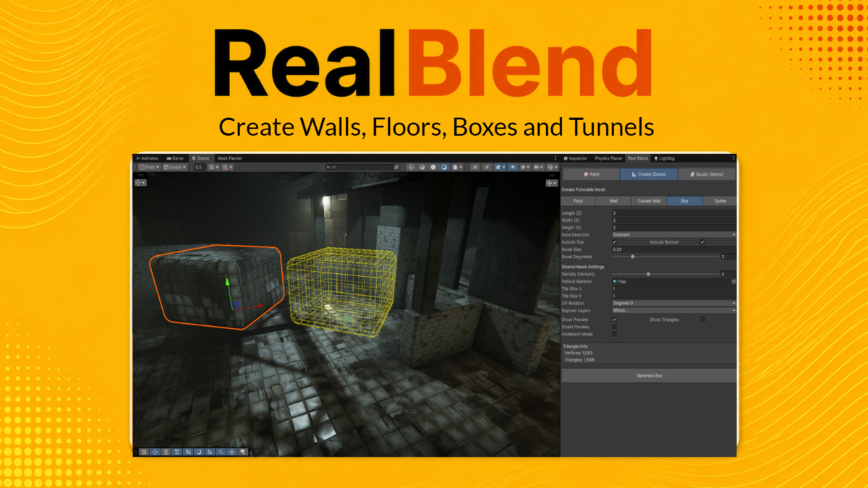
Task: Click Length (Z) value field
Action: point(674,213)
